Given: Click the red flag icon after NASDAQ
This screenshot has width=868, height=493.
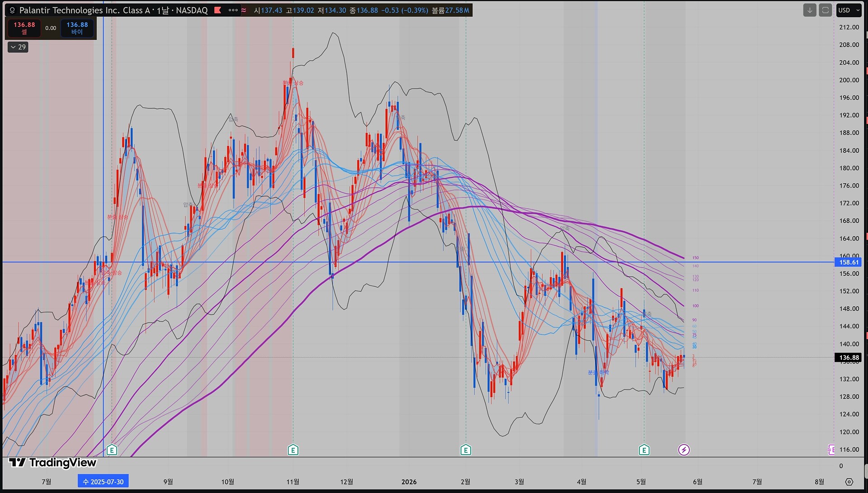Looking at the screenshot, I should (x=217, y=10).
